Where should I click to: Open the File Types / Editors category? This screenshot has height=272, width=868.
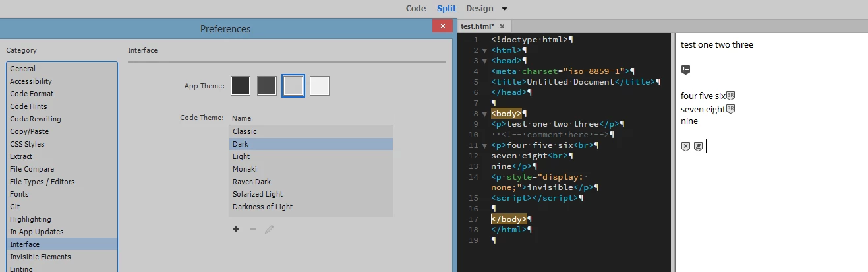tap(62, 182)
